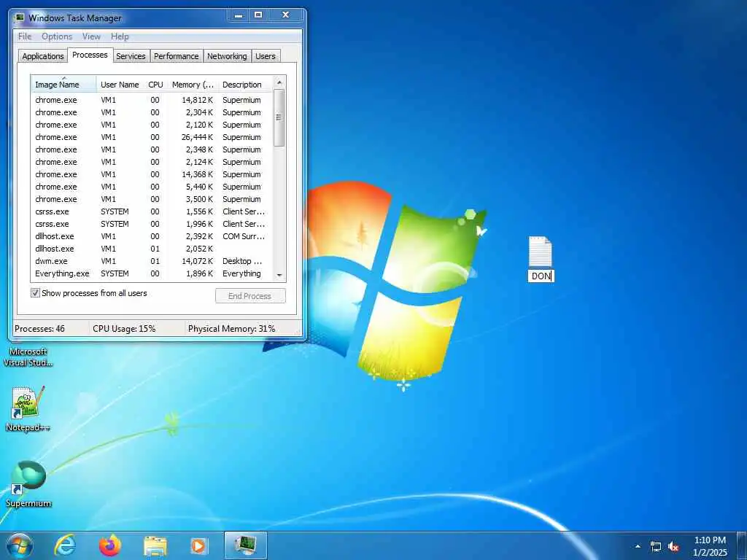Sort by Image Name column header
Screen dimensions: 747x560
point(64,85)
